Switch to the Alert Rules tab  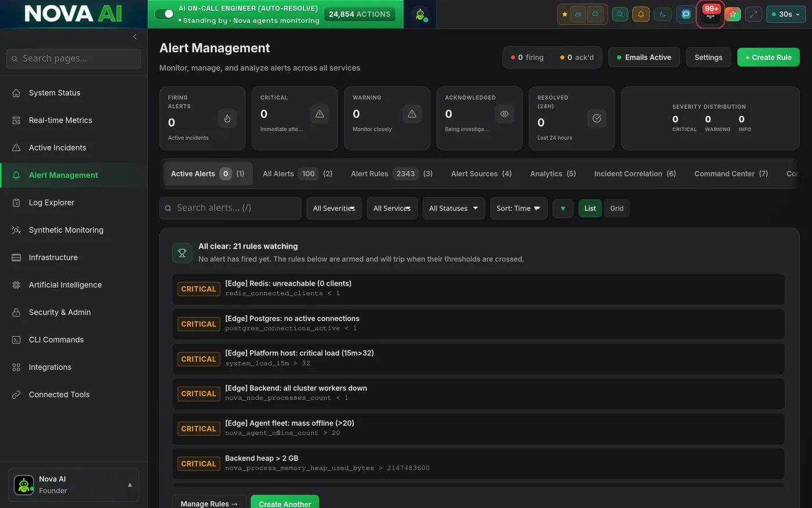391,174
